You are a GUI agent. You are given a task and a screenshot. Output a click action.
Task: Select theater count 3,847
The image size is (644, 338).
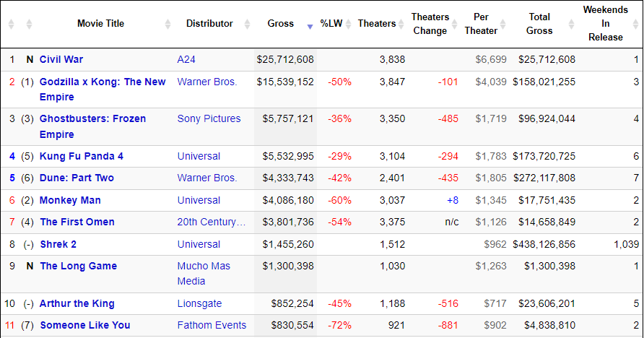pos(392,82)
